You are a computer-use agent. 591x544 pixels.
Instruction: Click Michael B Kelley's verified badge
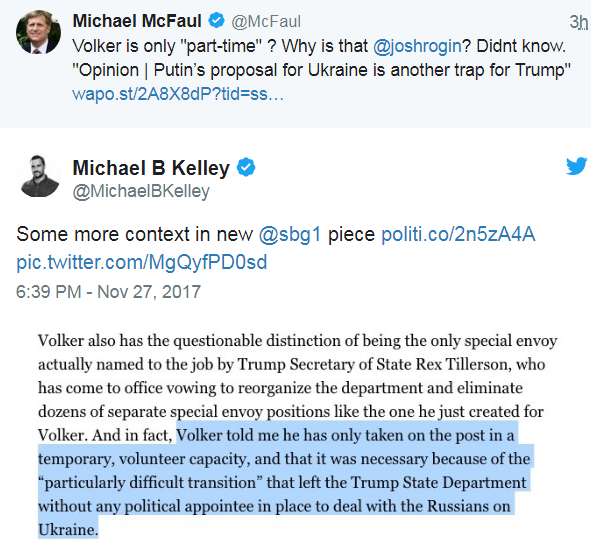coord(246,167)
